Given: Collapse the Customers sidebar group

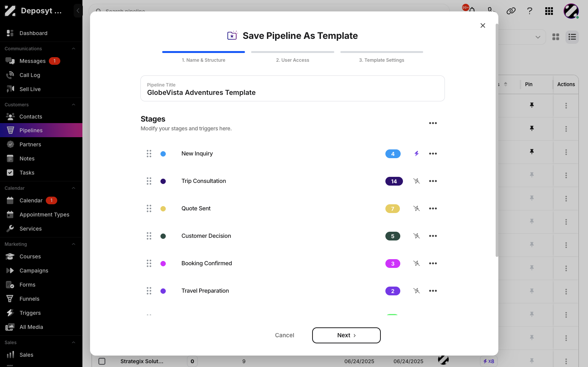Looking at the screenshot, I should point(74,105).
